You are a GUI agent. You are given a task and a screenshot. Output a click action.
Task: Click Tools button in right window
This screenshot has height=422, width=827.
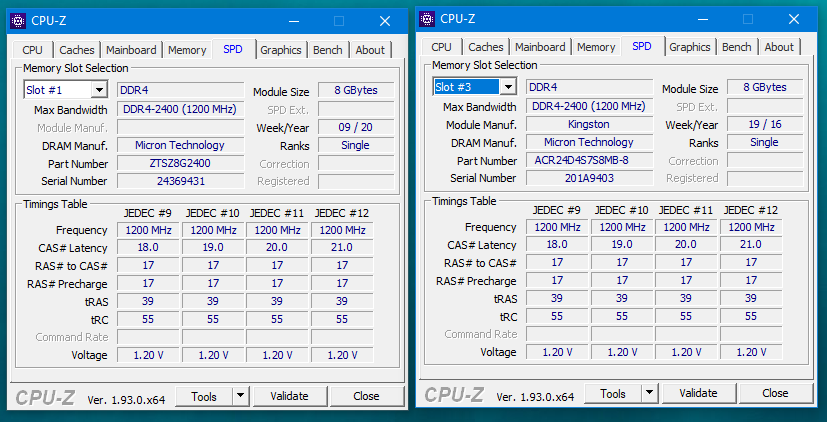pyautogui.click(x=613, y=394)
